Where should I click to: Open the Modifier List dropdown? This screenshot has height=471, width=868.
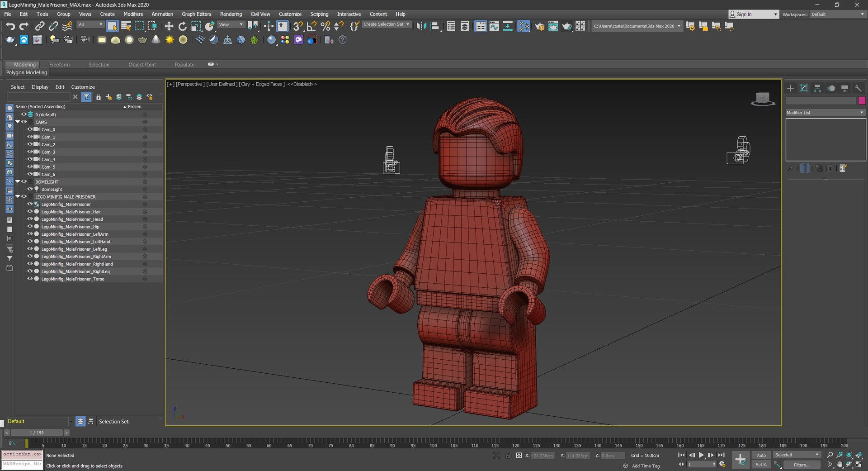(x=825, y=113)
